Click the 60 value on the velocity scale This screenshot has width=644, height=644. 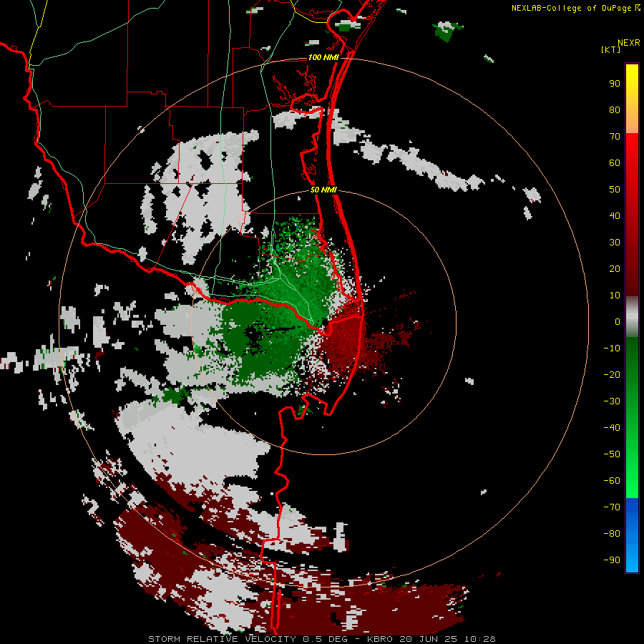click(615, 163)
